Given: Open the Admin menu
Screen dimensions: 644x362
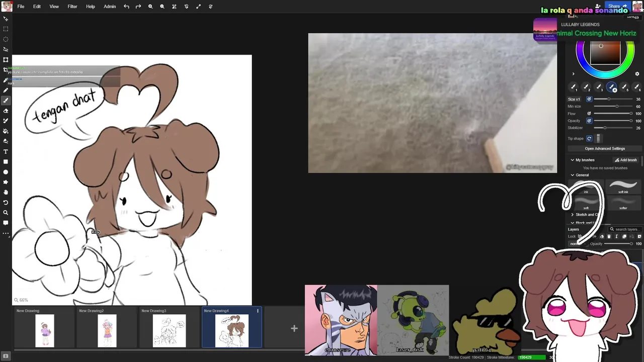Looking at the screenshot, I should tap(110, 7).
